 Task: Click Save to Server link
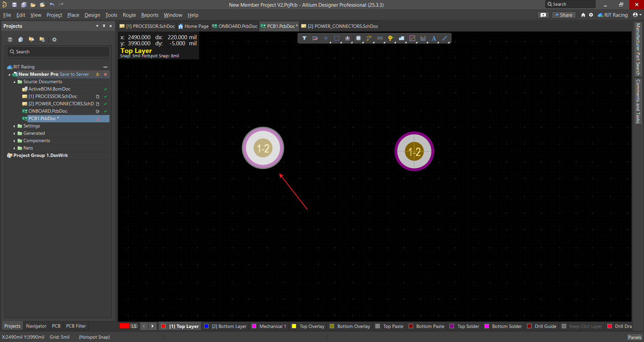pos(74,74)
